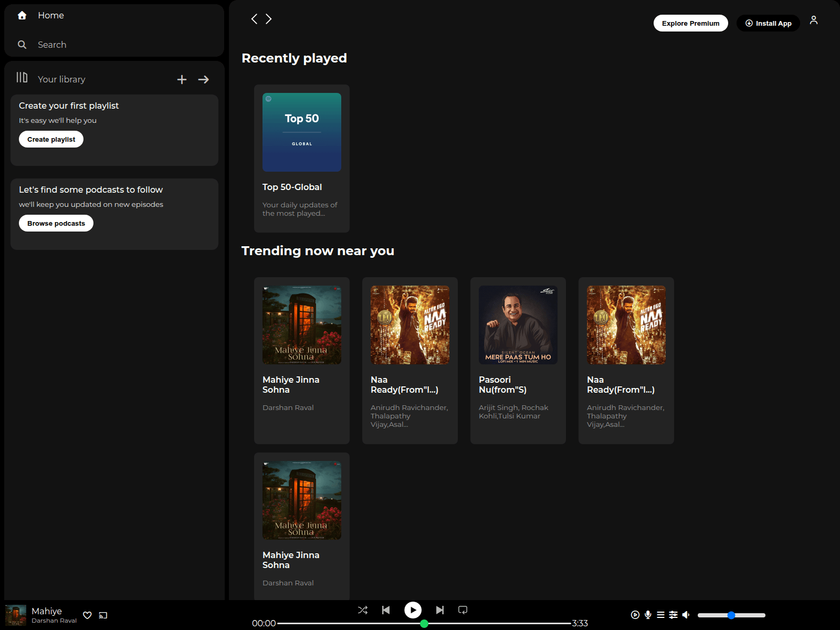
Task: Click volume slider handle
Action: [x=731, y=615]
